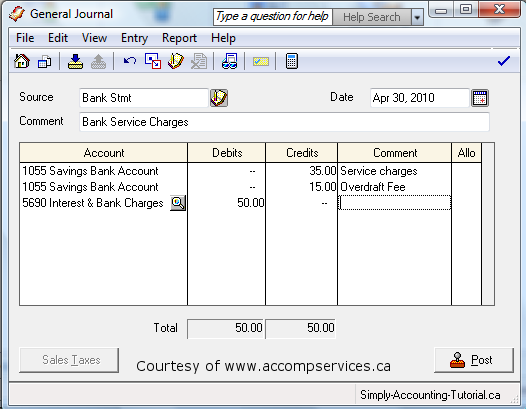Click the Type a question for help box
The width and height of the screenshot is (526, 409).
(x=273, y=17)
